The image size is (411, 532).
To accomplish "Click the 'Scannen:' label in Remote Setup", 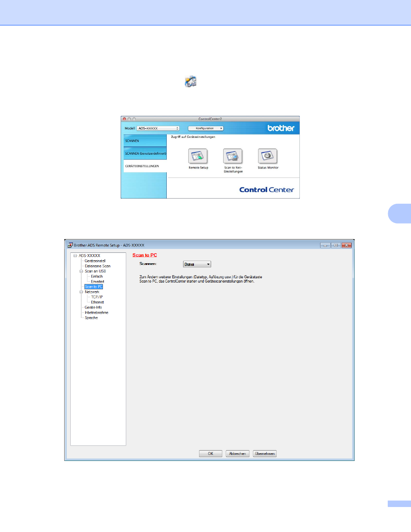I will tap(148, 264).
